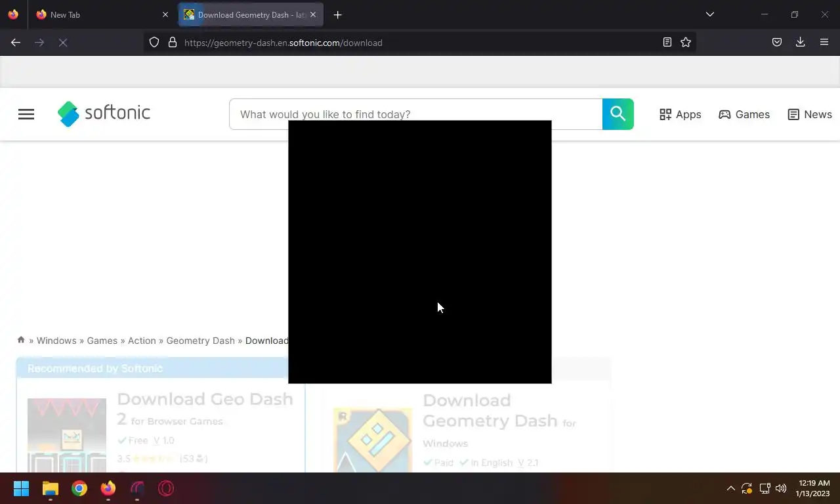
Task: Bookmark this page with star icon
Action: click(x=686, y=43)
